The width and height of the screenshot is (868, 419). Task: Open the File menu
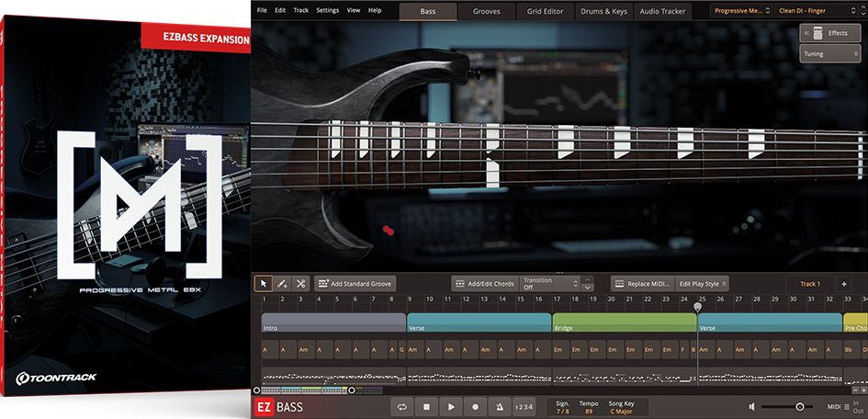(262, 10)
